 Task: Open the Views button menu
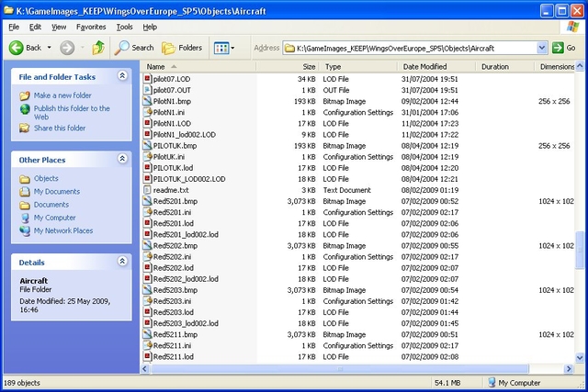224,48
